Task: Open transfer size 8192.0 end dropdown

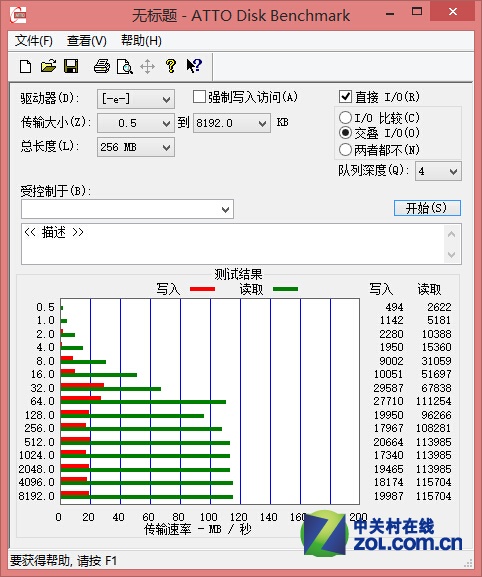Action: [231, 123]
